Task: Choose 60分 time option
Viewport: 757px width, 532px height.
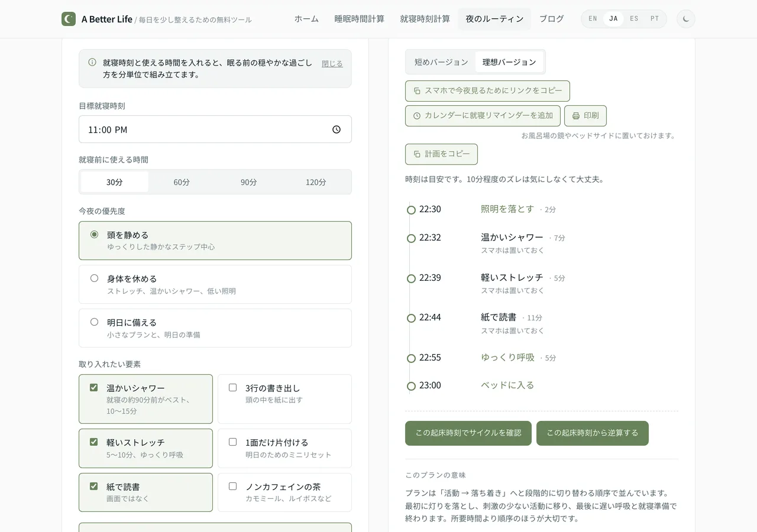Action: (x=182, y=182)
